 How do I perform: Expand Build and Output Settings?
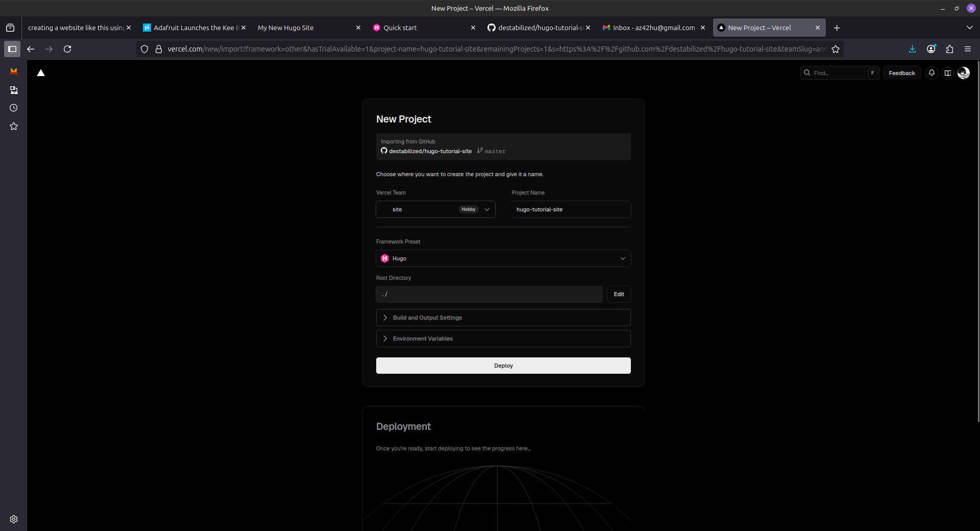click(503, 318)
